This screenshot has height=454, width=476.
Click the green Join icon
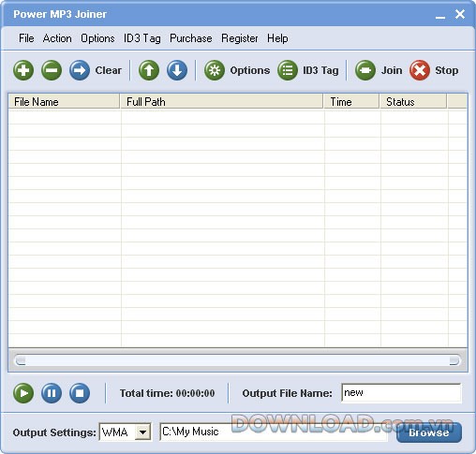365,70
